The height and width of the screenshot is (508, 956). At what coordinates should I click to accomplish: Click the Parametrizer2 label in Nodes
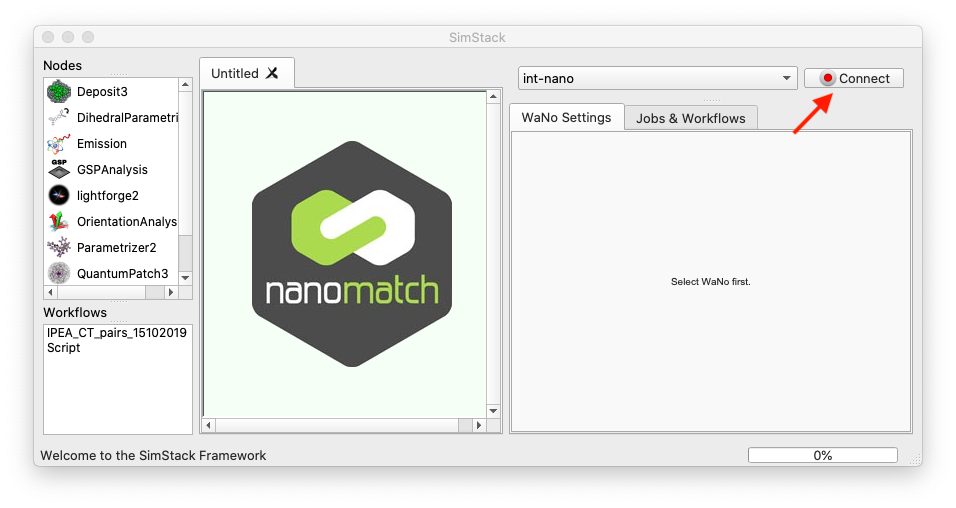[x=116, y=248]
